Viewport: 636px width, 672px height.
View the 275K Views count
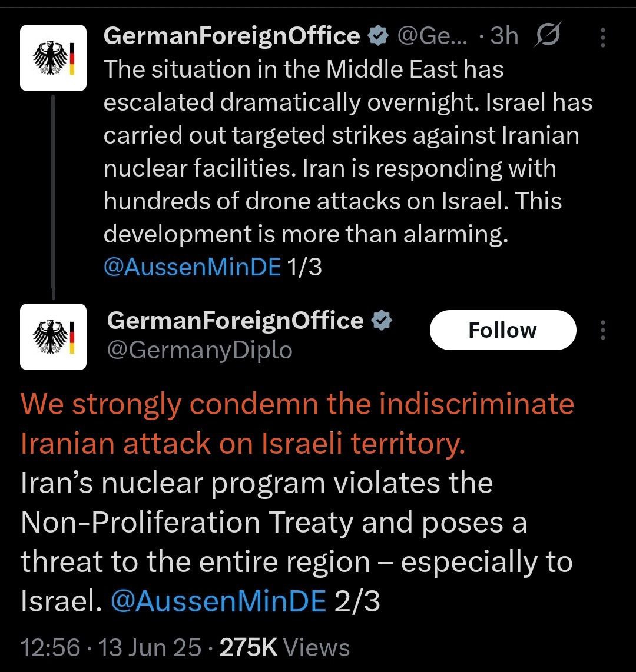point(284,648)
